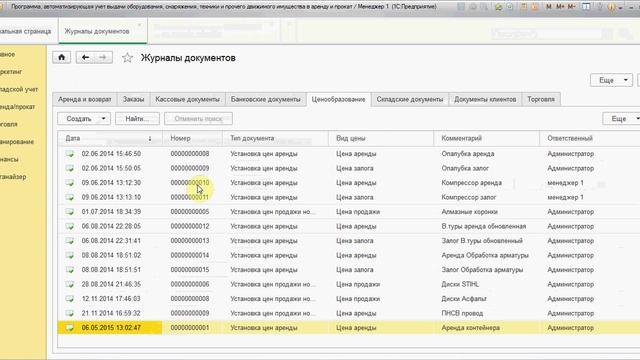Switch to Аренда и возврат tab
This screenshot has width=640, height=360.
[x=84, y=99]
